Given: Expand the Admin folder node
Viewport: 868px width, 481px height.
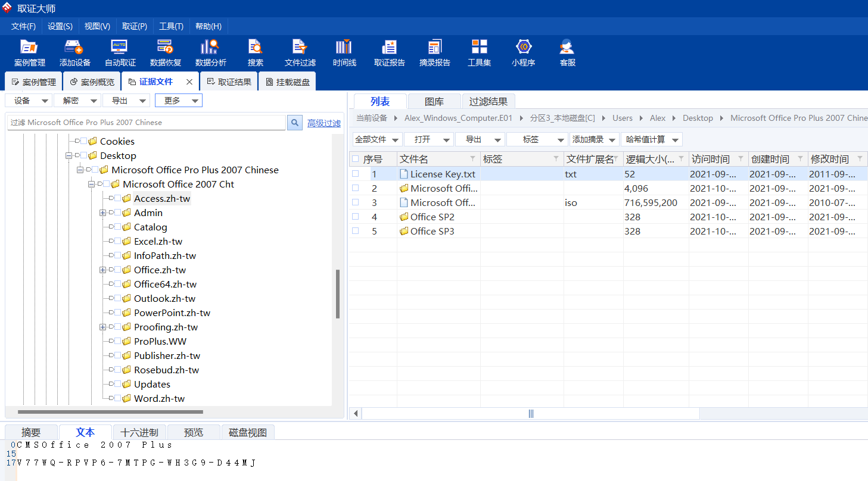Looking at the screenshot, I should pyautogui.click(x=103, y=213).
